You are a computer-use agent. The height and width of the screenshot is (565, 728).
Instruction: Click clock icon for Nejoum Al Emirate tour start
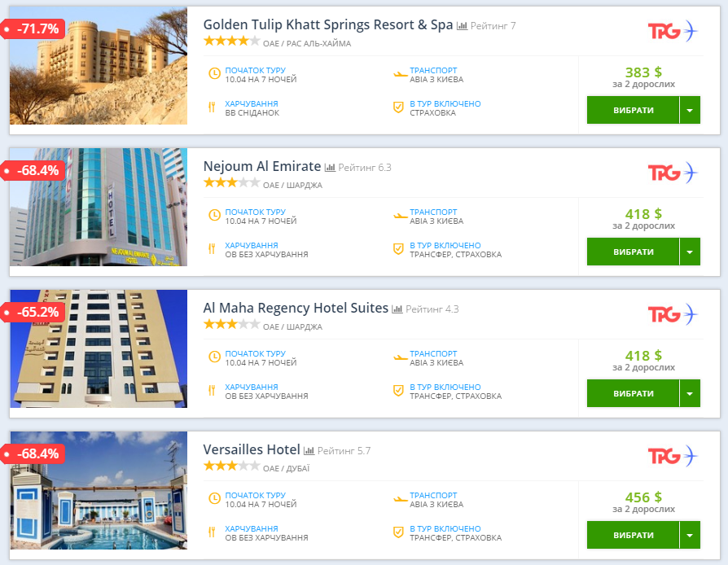pos(214,216)
